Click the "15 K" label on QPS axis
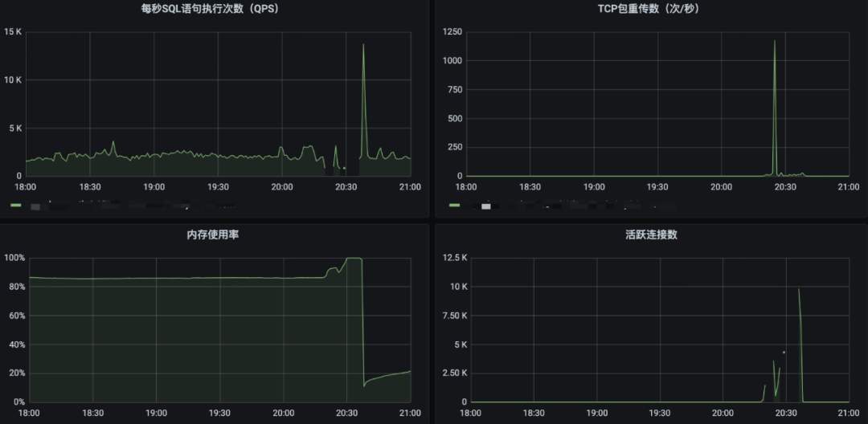Viewport: 868px width, 424px height. (14, 31)
